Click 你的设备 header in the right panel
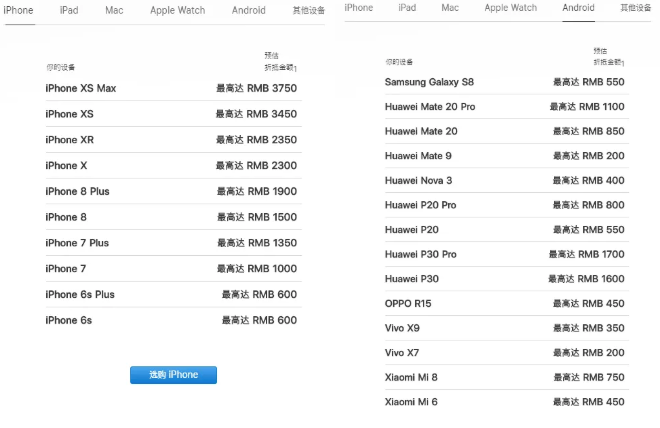Image resolution: width=660 pixels, height=428 pixels. click(399, 62)
